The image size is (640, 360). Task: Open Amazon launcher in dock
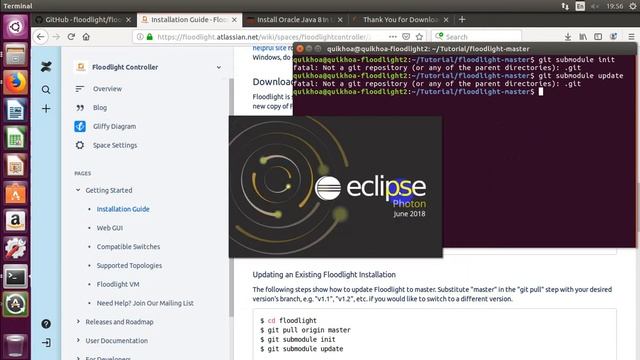click(x=15, y=221)
